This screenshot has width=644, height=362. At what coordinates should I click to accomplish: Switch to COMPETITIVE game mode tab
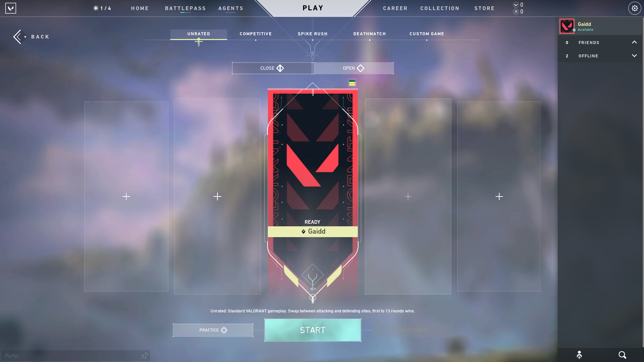click(256, 34)
